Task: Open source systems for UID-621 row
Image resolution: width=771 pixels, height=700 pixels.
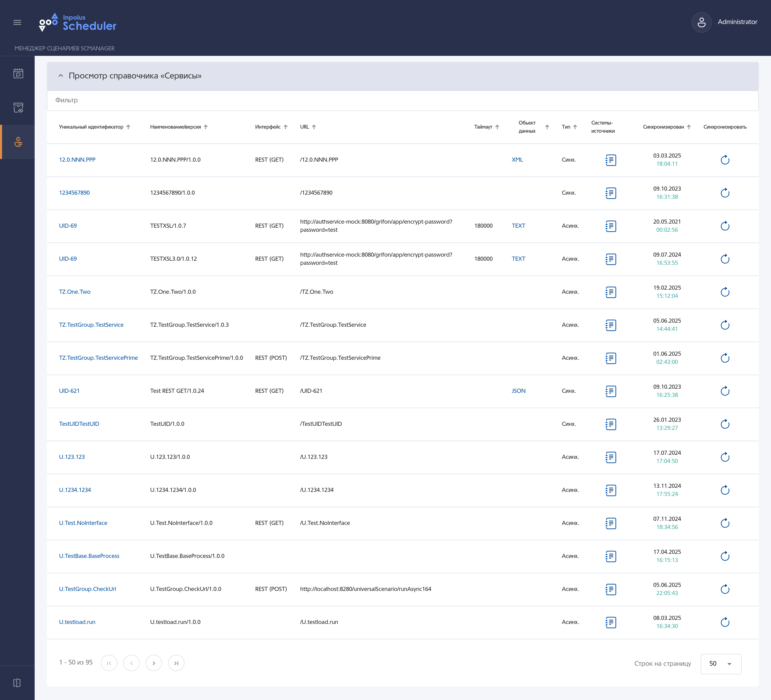Action: [611, 391]
